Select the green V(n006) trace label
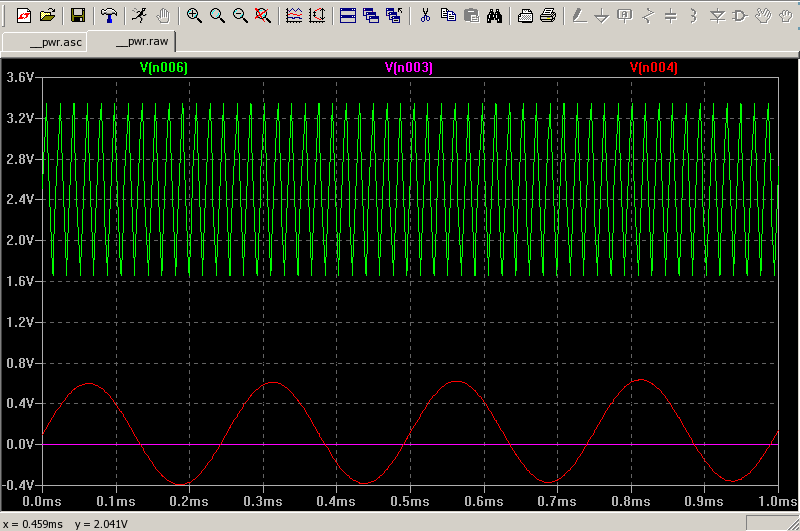The image size is (800, 531). coord(164,67)
